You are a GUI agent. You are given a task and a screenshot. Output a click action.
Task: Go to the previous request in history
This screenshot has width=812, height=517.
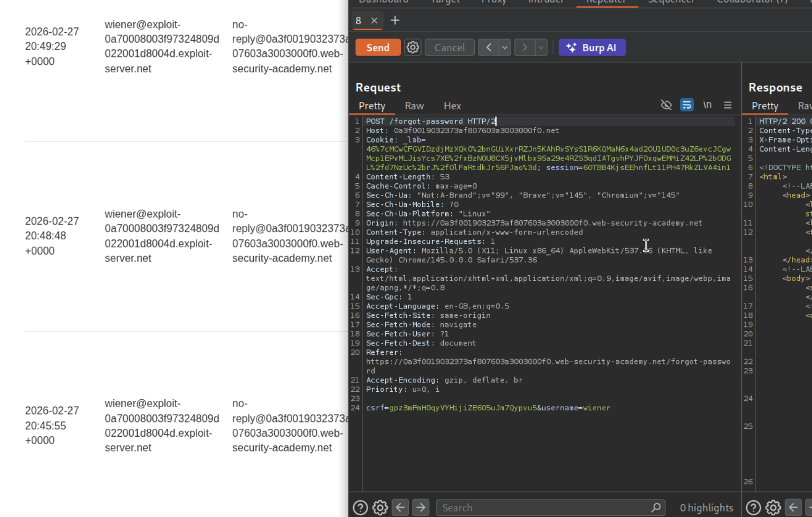tap(489, 48)
